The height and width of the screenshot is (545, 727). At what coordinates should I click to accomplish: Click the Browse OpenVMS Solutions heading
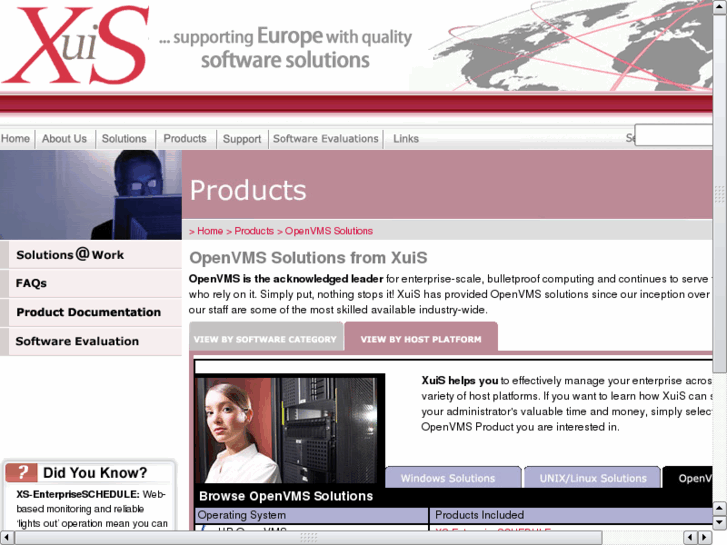[286, 496]
